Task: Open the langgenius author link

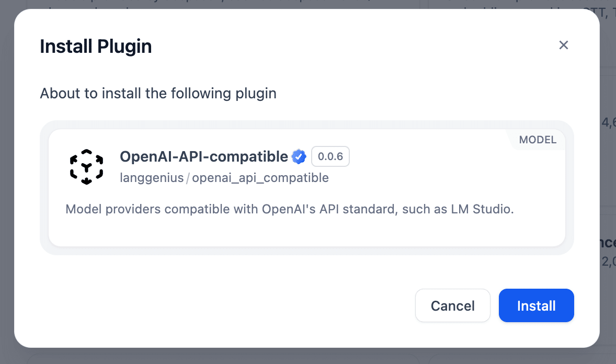Action: pos(151,178)
